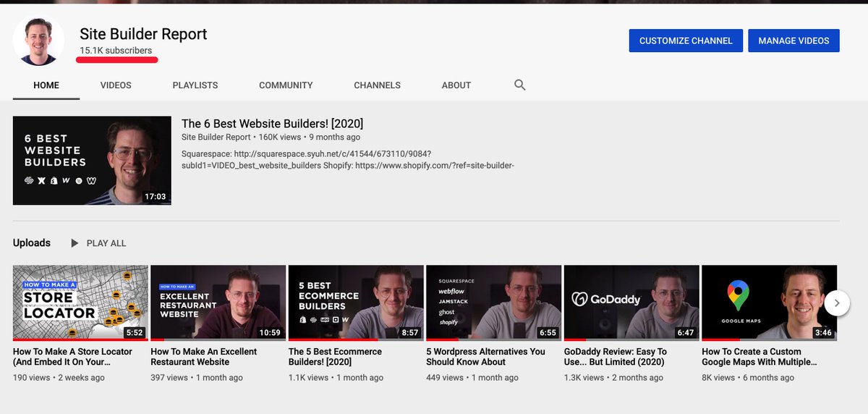Click title The 5 Best Ecommerce Builders! [2020]
Screen dimensions: 868x414
pyautogui.click(x=335, y=357)
